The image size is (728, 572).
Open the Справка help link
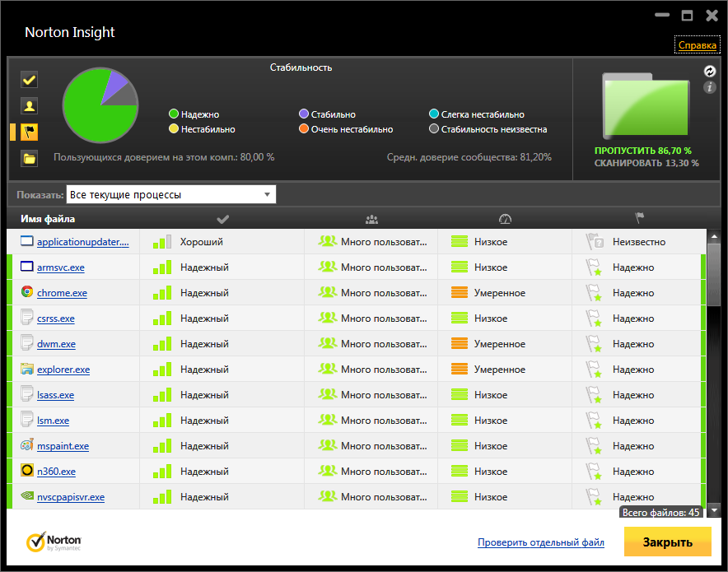point(697,45)
